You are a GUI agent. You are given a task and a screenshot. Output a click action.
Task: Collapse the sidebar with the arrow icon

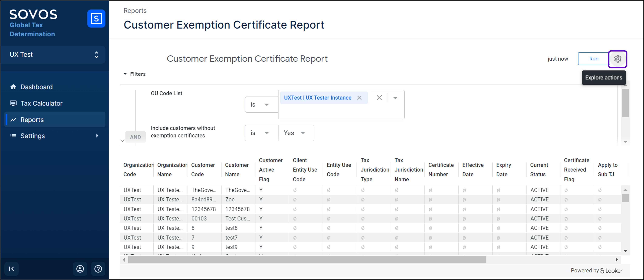pos(11,269)
